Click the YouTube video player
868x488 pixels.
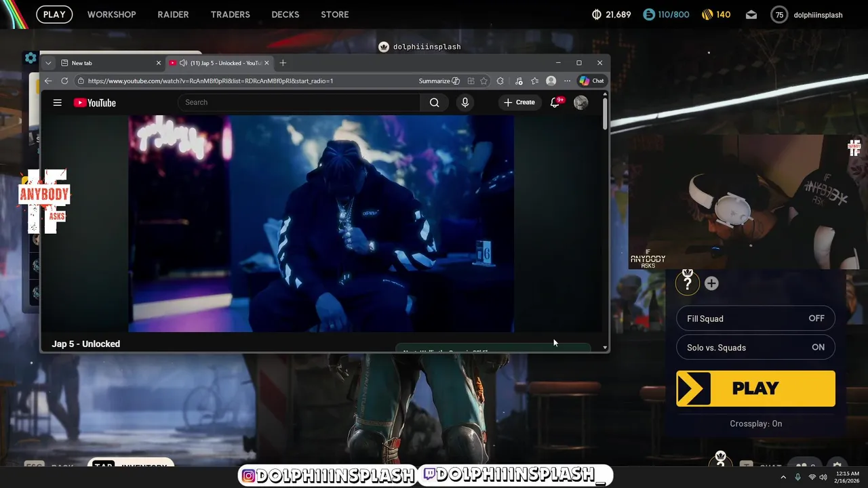pyautogui.click(x=321, y=224)
